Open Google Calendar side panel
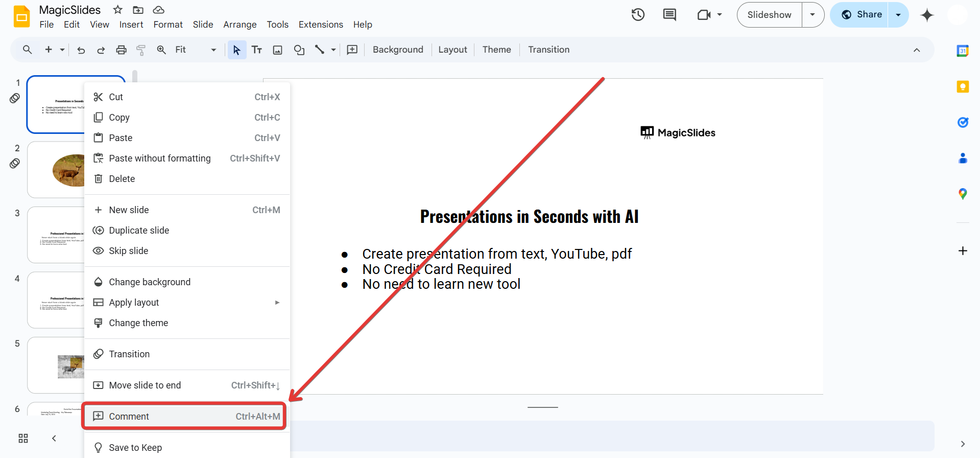The width and height of the screenshot is (980, 458). coord(963,51)
